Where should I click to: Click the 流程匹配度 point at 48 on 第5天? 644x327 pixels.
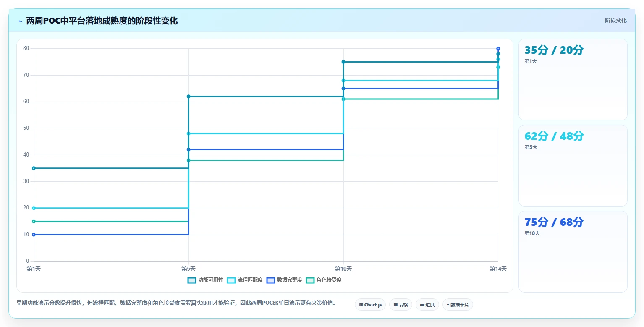coord(188,133)
